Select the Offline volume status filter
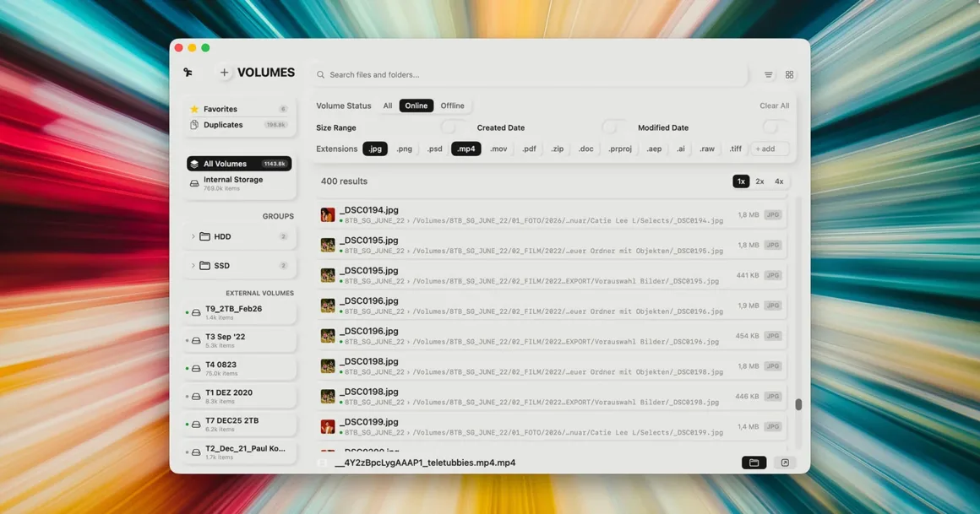The width and height of the screenshot is (980, 514). click(453, 106)
